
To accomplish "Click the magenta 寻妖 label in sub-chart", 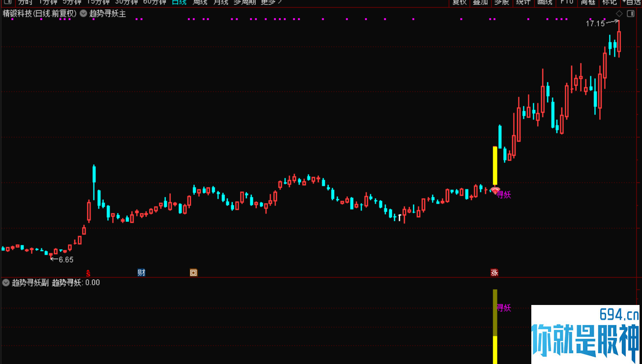I will tap(504, 308).
